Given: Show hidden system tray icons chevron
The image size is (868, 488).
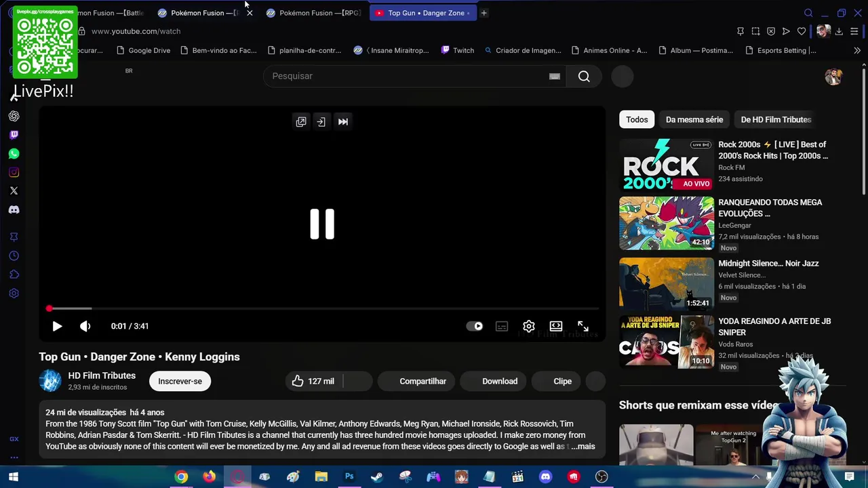Looking at the screenshot, I should 755,477.
